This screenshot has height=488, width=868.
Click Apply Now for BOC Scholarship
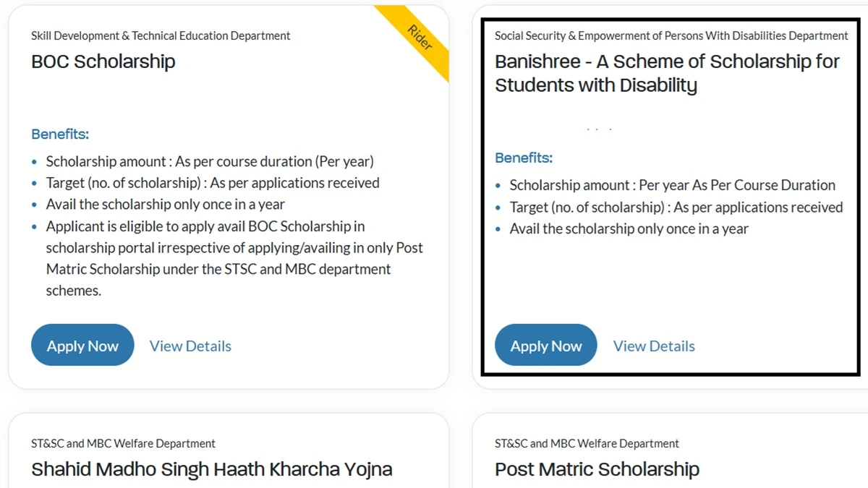(x=82, y=345)
